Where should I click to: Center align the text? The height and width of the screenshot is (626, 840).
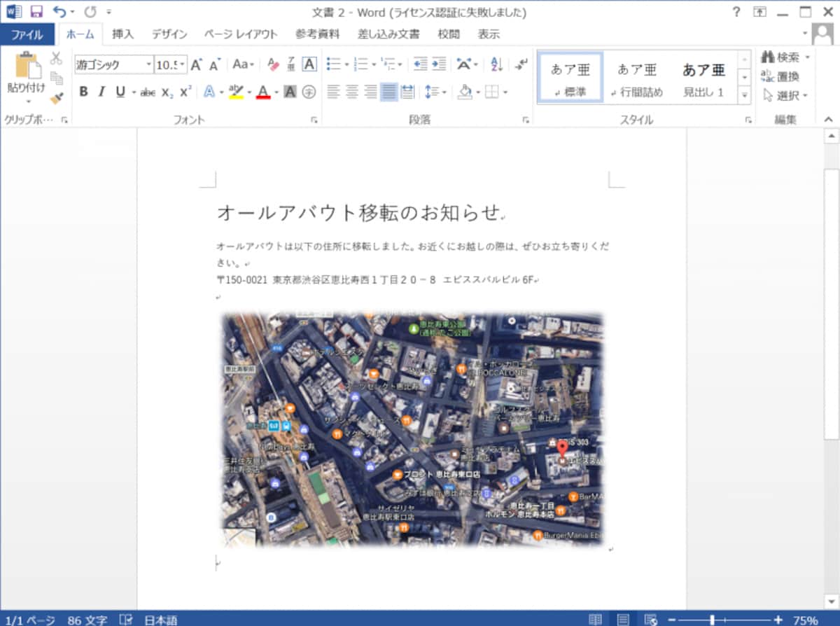pos(352,92)
